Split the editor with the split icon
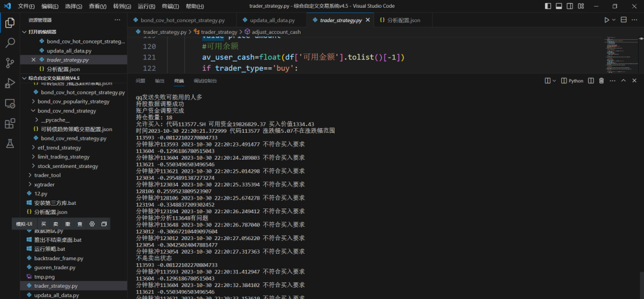Screen dimensions: 644x299 [x=624, y=20]
